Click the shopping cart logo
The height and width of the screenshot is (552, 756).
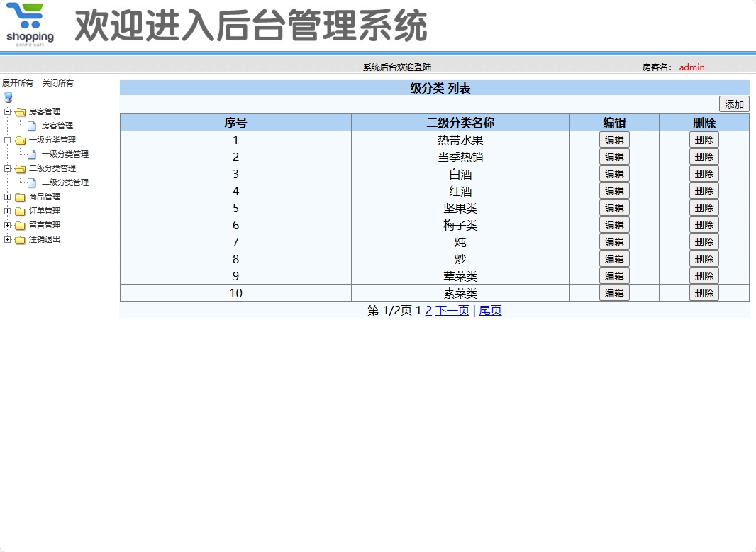[30, 25]
